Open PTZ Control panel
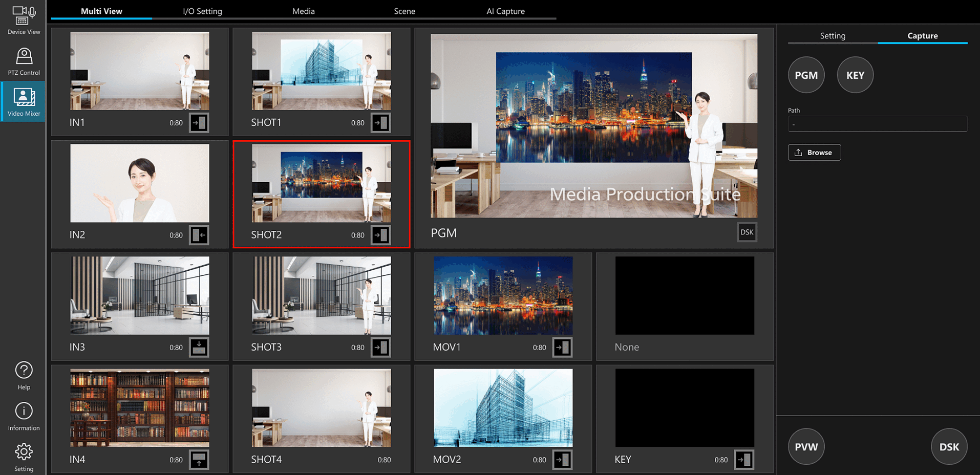The width and height of the screenshot is (980, 475). [24, 61]
